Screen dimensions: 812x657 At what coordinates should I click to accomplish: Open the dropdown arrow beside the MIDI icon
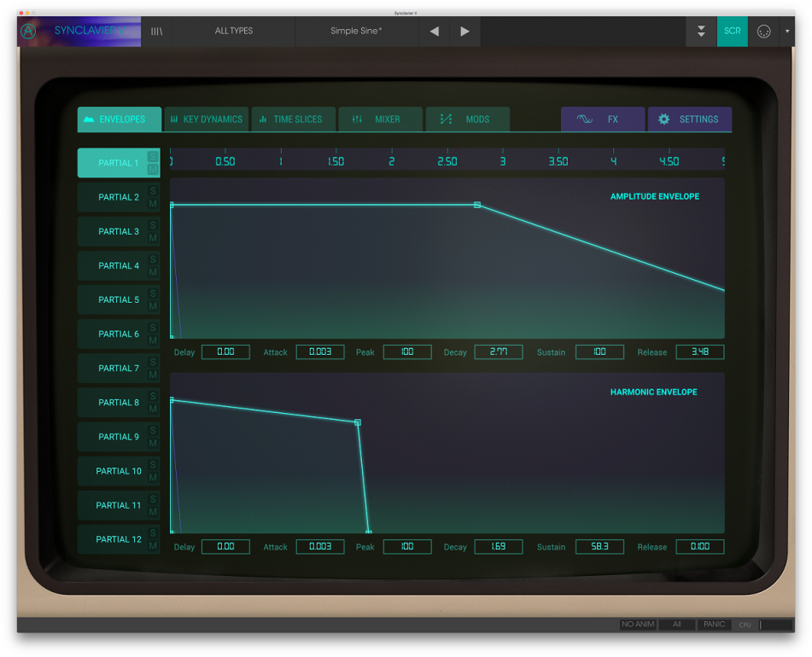pos(788,32)
